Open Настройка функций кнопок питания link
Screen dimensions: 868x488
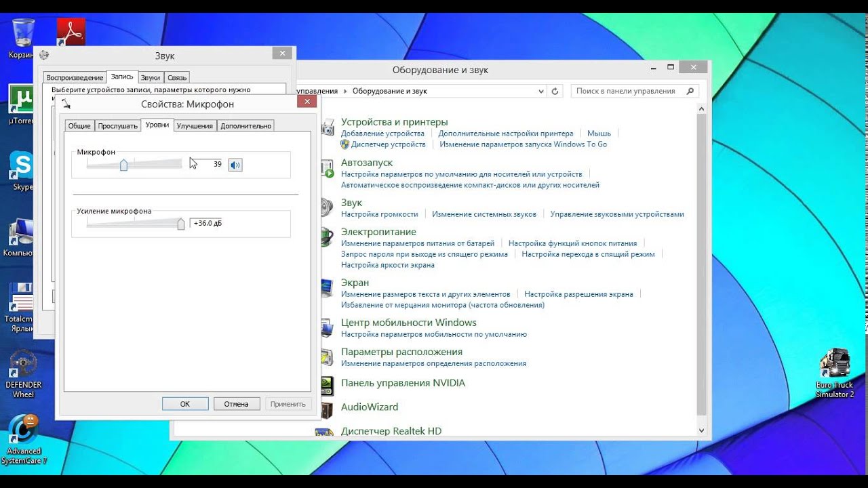pos(573,243)
